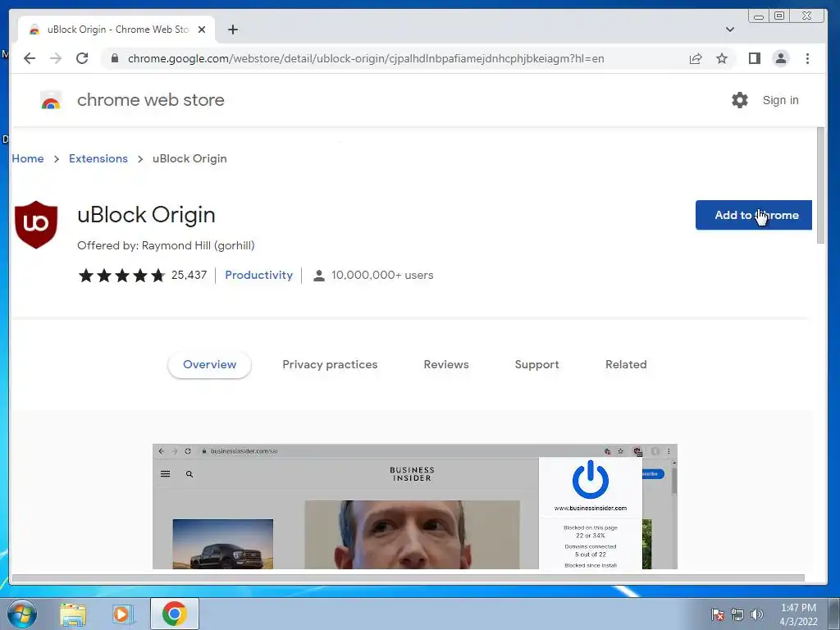Click the Sign in link

[x=781, y=100]
